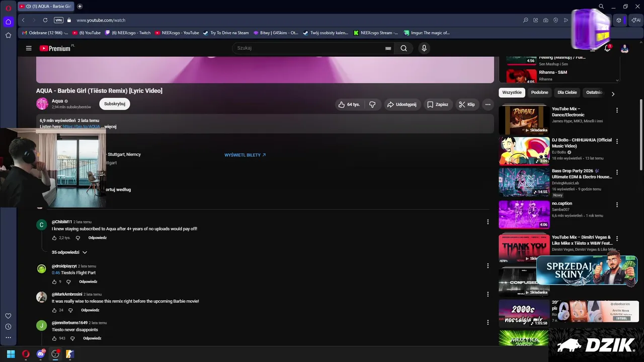Go back with browser back arrow
The width and height of the screenshot is (644, 362).
[23, 20]
